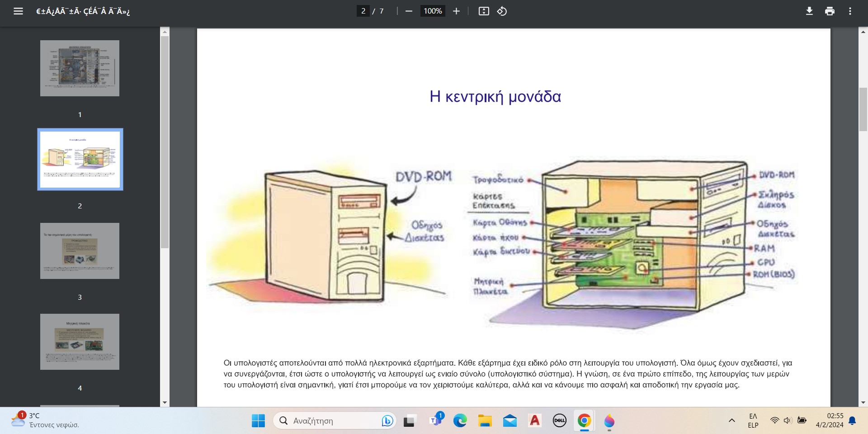Click the RAM label in diagram
Image resolution: width=868 pixels, height=434 pixels.
point(764,248)
